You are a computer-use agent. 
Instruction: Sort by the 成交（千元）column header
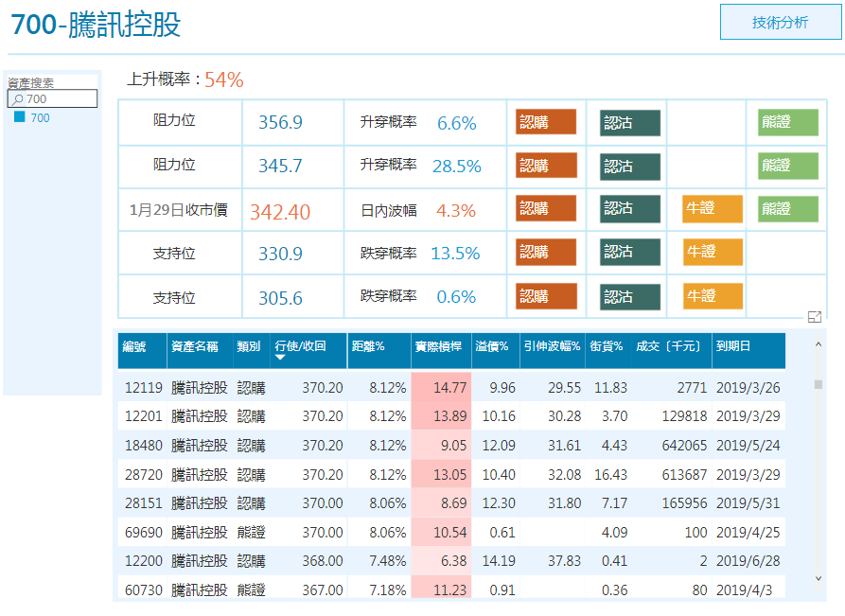(x=671, y=351)
